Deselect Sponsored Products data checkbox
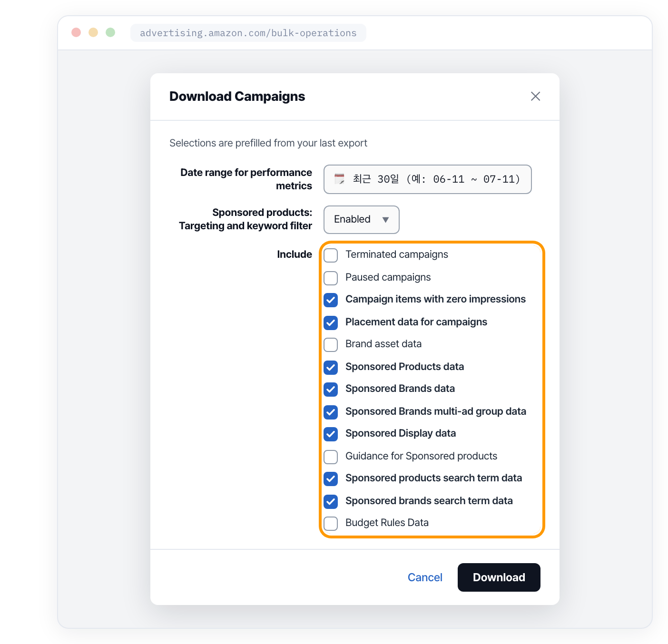The image size is (668, 644). (331, 367)
